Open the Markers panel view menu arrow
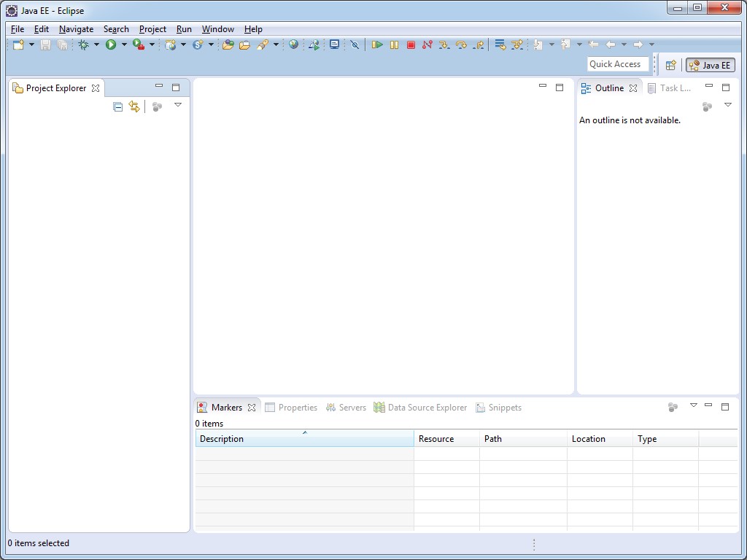 click(694, 405)
